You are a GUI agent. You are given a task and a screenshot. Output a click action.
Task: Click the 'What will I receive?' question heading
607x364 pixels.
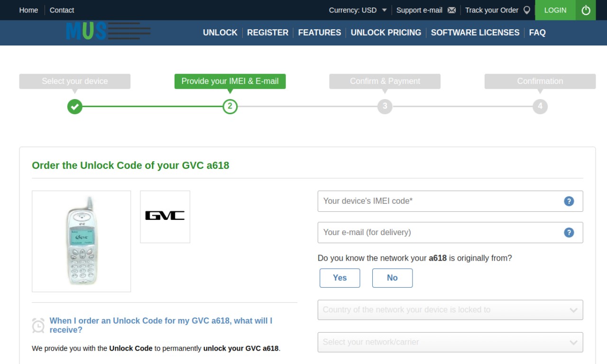(161, 325)
